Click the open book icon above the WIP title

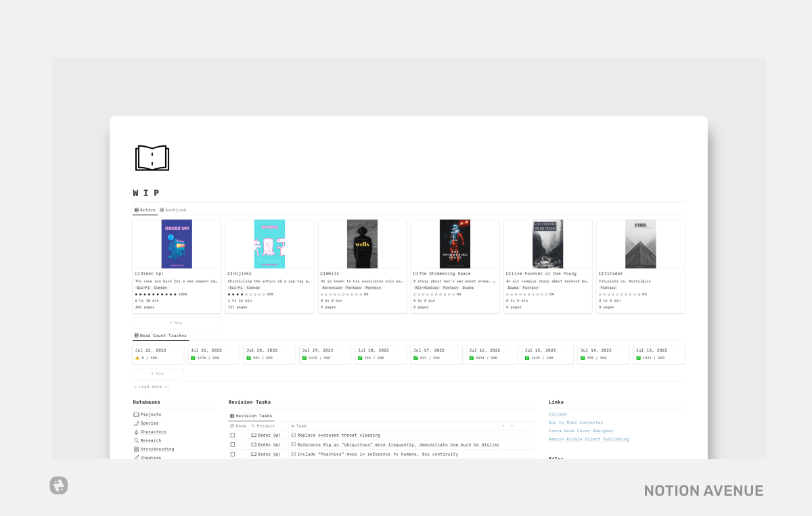[x=152, y=158]
